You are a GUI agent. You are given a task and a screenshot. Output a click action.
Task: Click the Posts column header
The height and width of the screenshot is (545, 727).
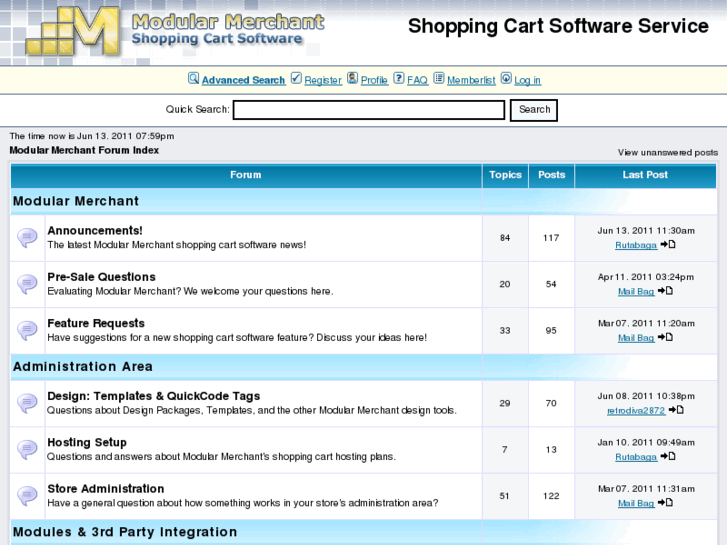click(552, 175)
